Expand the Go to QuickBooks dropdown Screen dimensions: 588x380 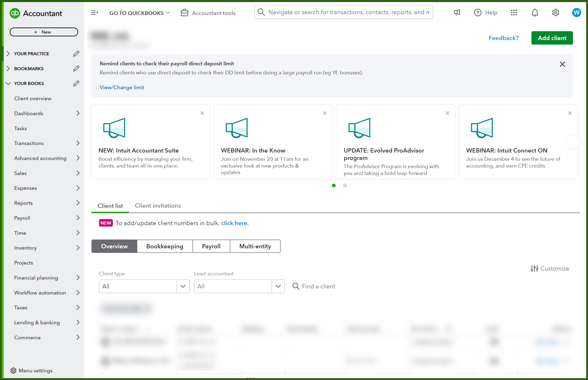pyautogui.click(x=140, y=13)
